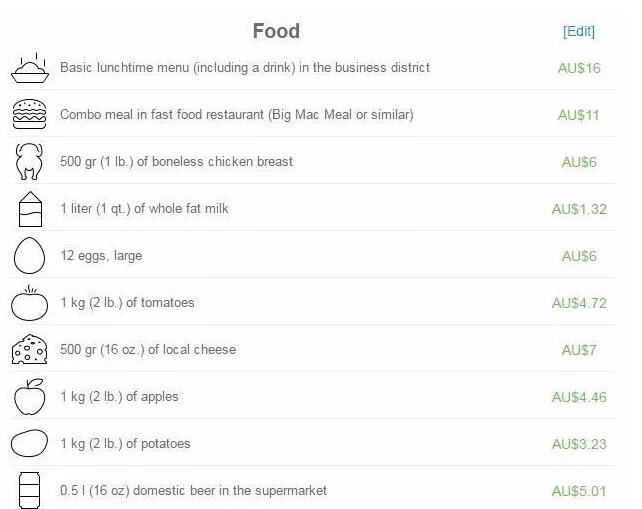Click the lunch plate menu icon

(30, 68)
